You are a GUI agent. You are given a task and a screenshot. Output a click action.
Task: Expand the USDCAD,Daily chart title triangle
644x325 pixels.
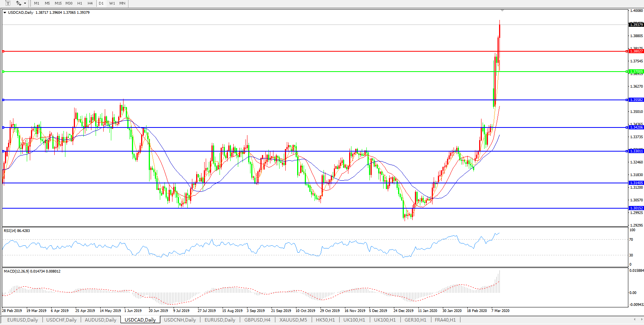tap(5, 13)
